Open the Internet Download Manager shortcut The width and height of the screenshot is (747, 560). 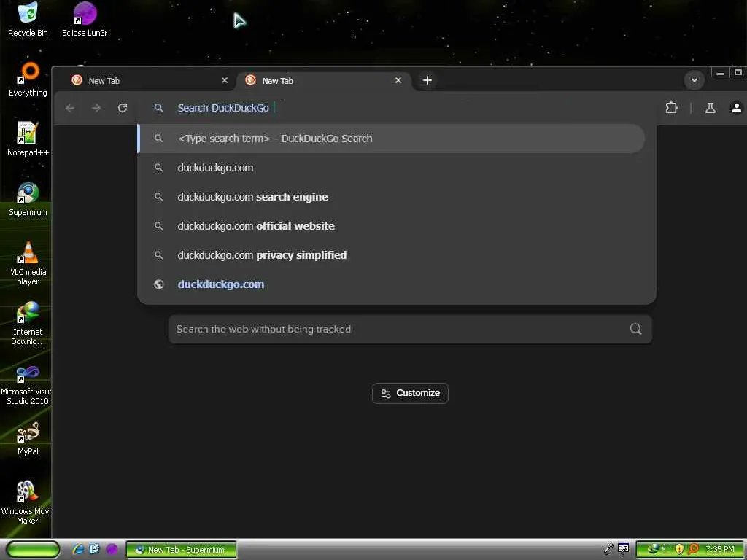coord(28,323)
